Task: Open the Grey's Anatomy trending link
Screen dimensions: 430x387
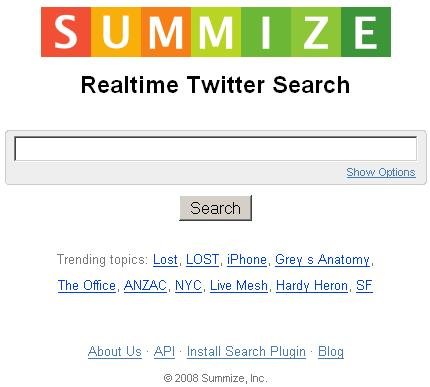Action: coord(322,260)
